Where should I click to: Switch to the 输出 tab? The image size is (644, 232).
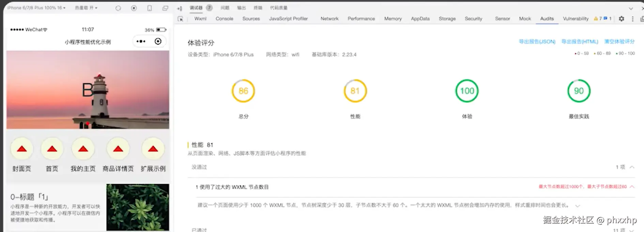(241, 8)
